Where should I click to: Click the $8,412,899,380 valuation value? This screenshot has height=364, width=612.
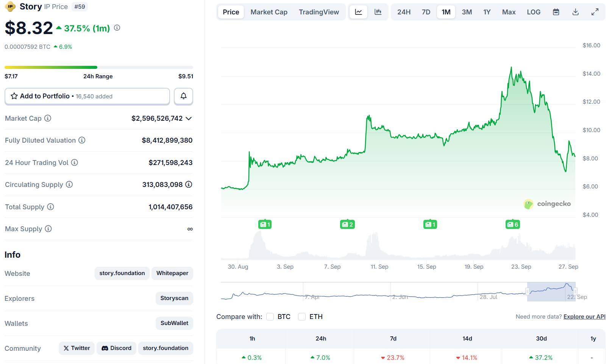click(x=167, y=140)
